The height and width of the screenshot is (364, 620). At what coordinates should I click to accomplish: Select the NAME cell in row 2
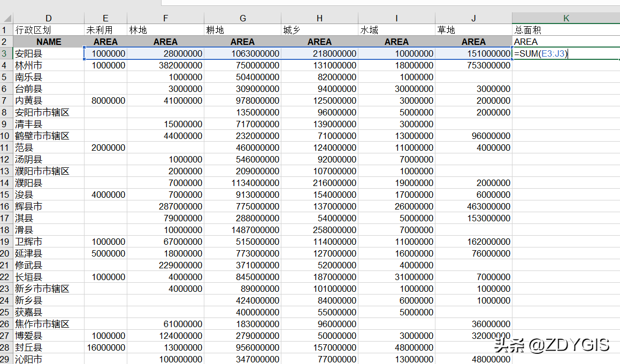(49, 42)
